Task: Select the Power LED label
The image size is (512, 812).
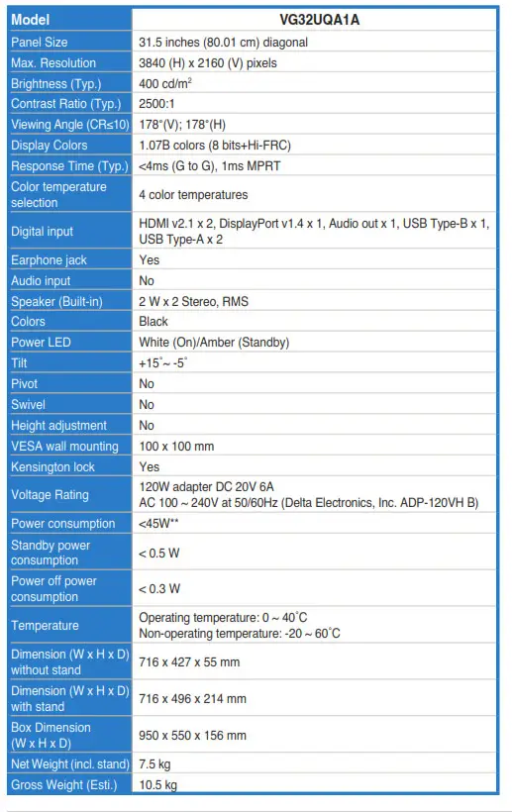Action: pos(41,343)
